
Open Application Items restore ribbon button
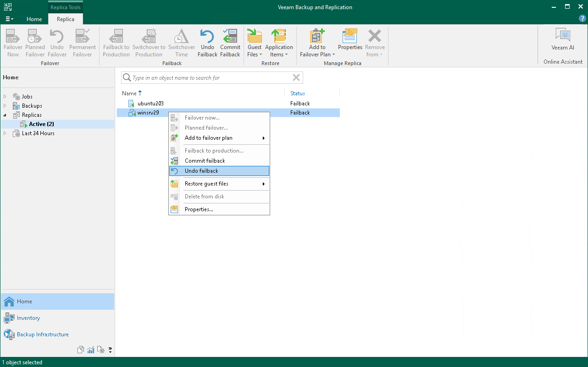pos(279,43)
